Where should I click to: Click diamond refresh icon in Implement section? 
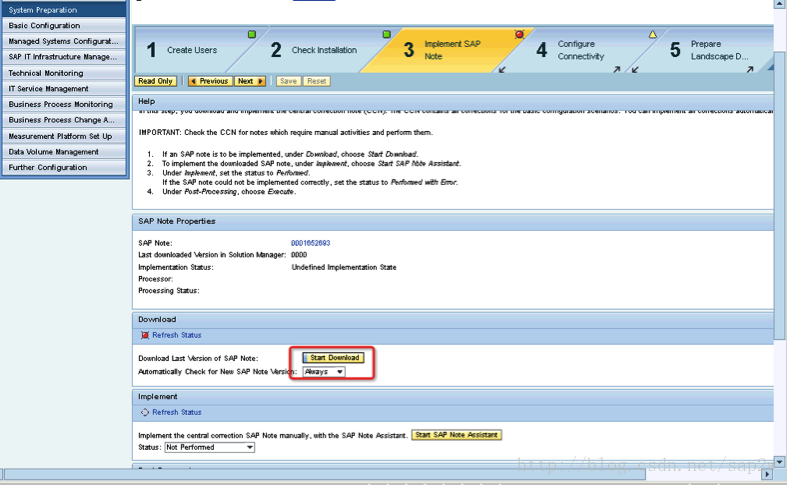145,412
